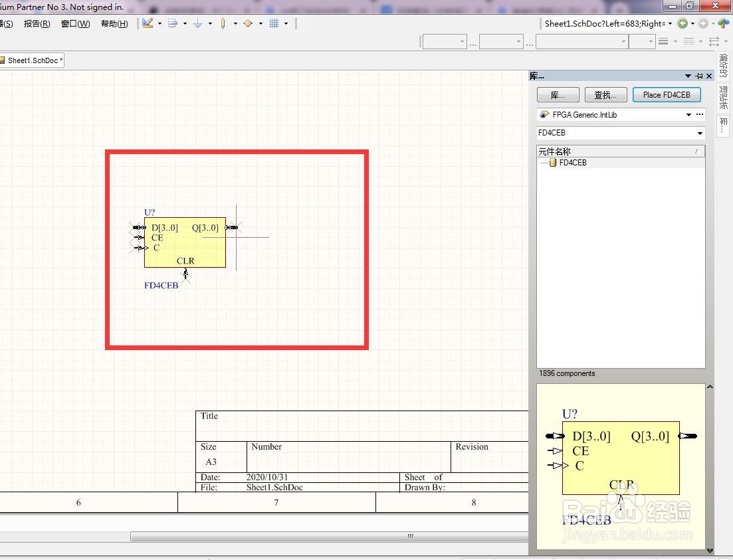Click the Place FD4CEB button
The image size is (733, 560).
(667, 95)
